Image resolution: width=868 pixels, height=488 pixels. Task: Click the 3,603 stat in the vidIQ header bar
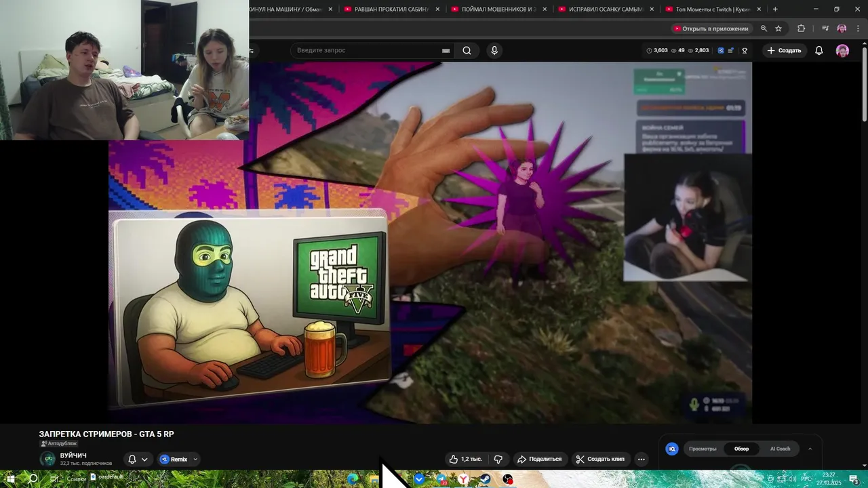657,50
